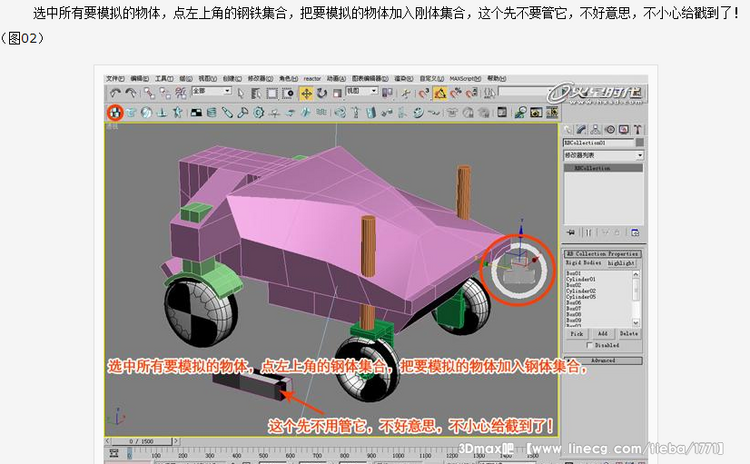
Task: Expand the Advanced rollout
Action: 603,361
